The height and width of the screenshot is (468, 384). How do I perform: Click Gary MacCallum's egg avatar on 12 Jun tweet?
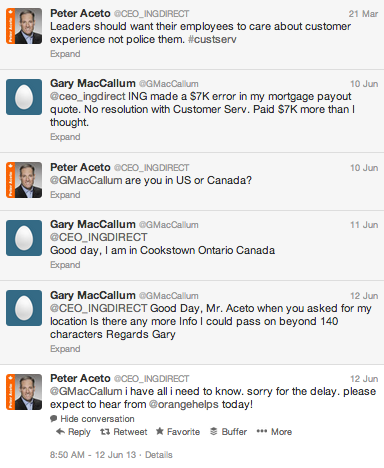[x=24, y=308]
